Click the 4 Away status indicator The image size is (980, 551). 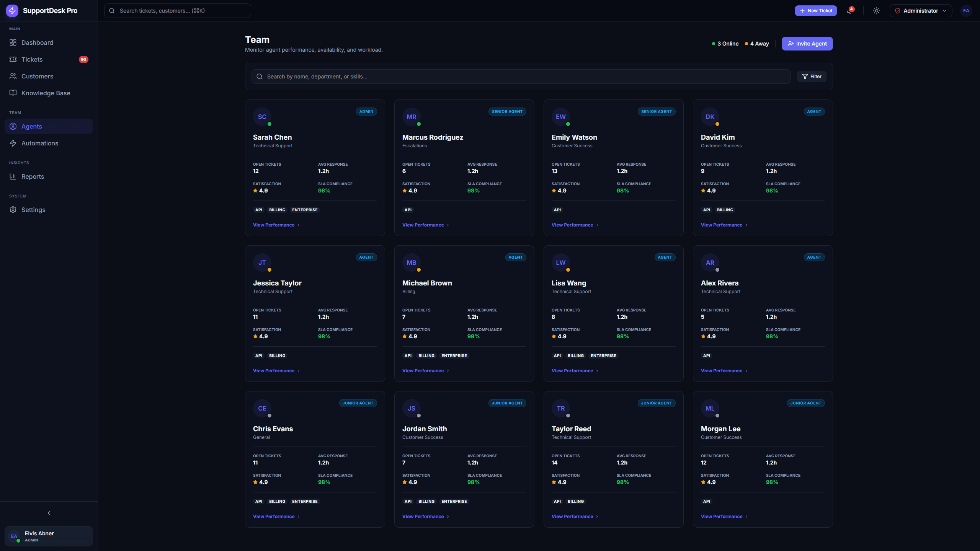tap(757, 44)
